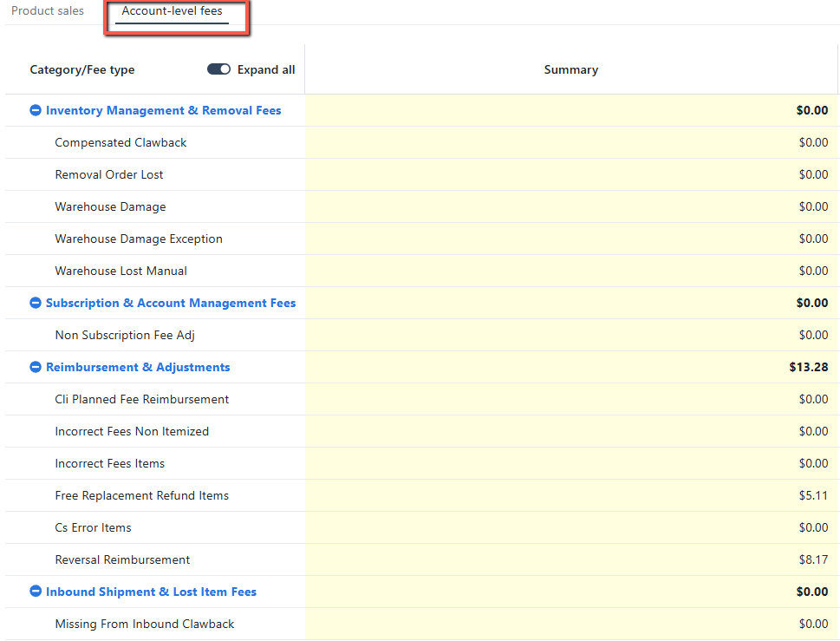
Task: Click the Removal Order Lost $0.00 value
Action: click(x=813, y=174)
